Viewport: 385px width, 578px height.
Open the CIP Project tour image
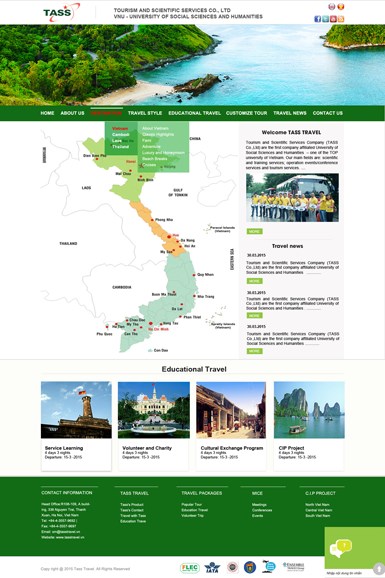309,410
